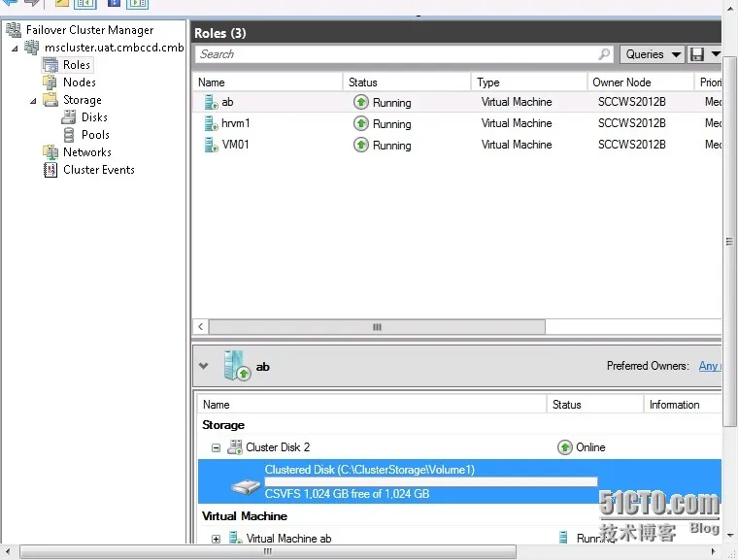Click the Storage folder icon
The height and width of the screenshot is (560, 738).
50,100
